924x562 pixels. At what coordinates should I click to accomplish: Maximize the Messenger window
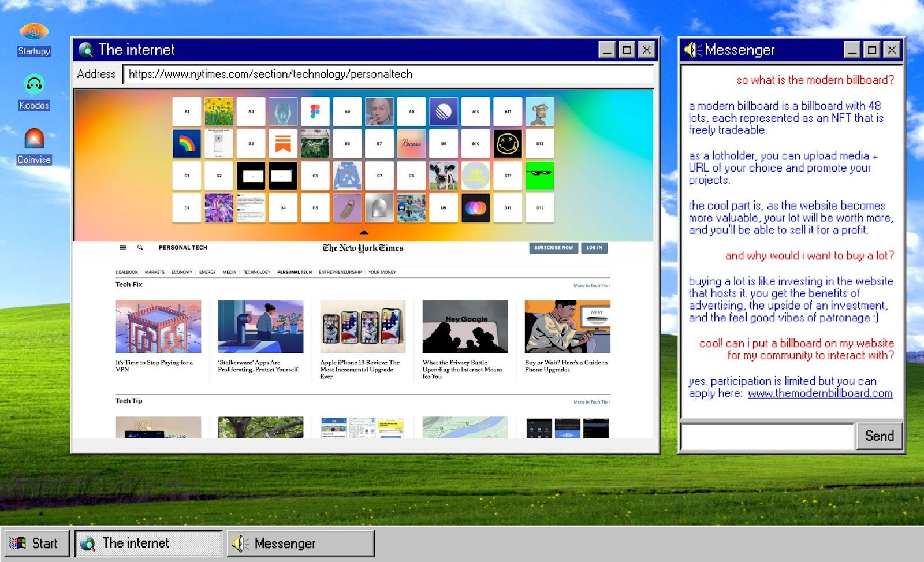872,50
